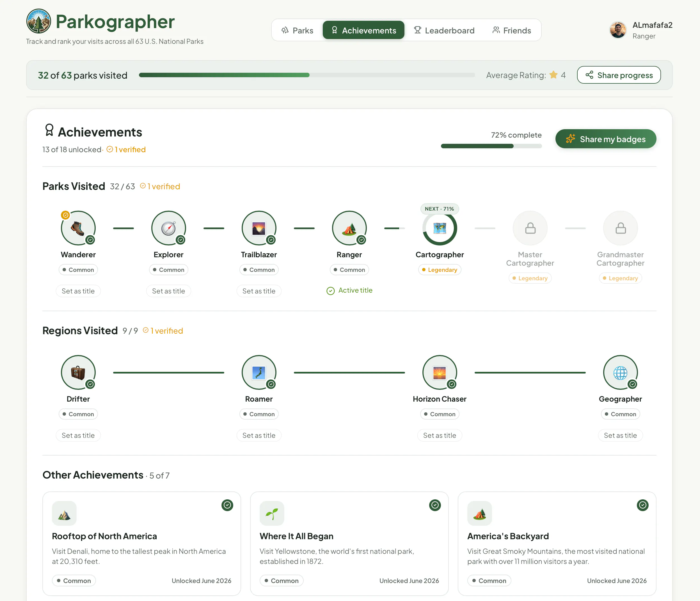This screenshot has width=700, height=601.
Task: Open the Parks tab
Action: click(298, 30)
